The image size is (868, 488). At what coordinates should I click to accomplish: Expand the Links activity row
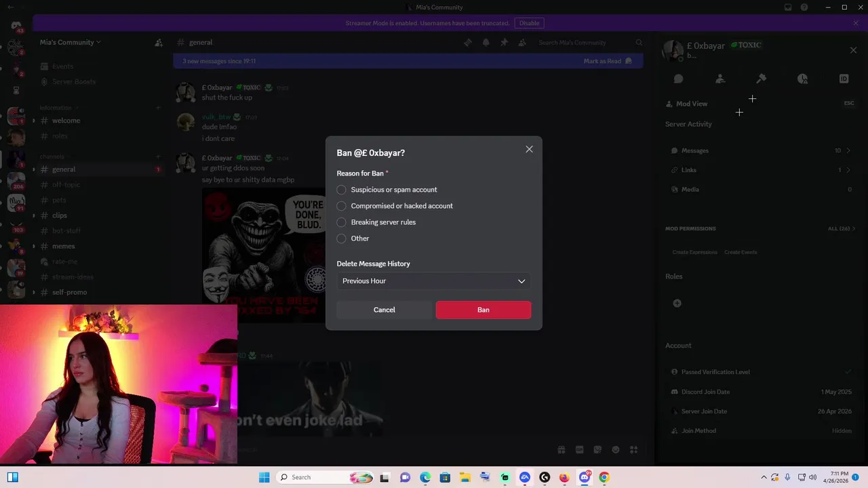click(x=760, y=170)
